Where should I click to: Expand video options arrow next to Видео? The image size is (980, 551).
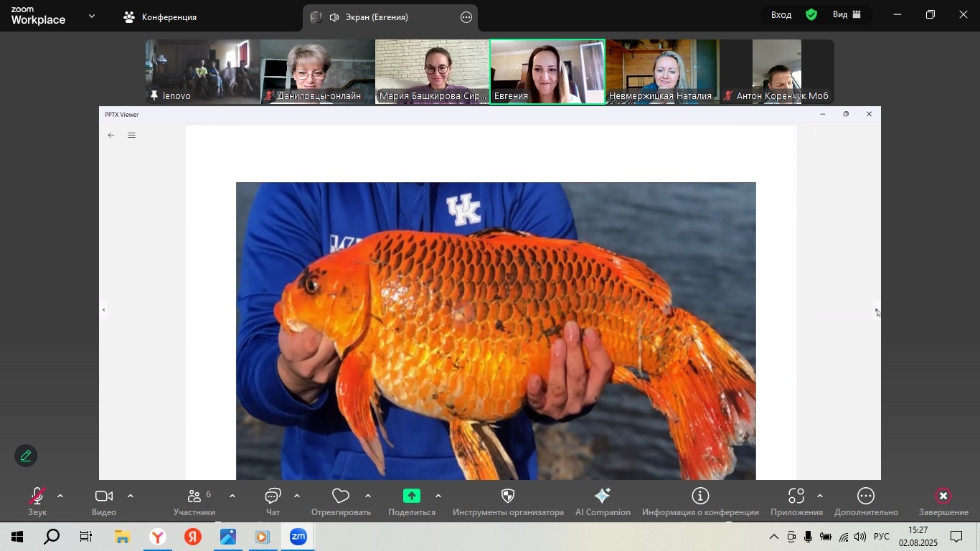coord(131,496)
